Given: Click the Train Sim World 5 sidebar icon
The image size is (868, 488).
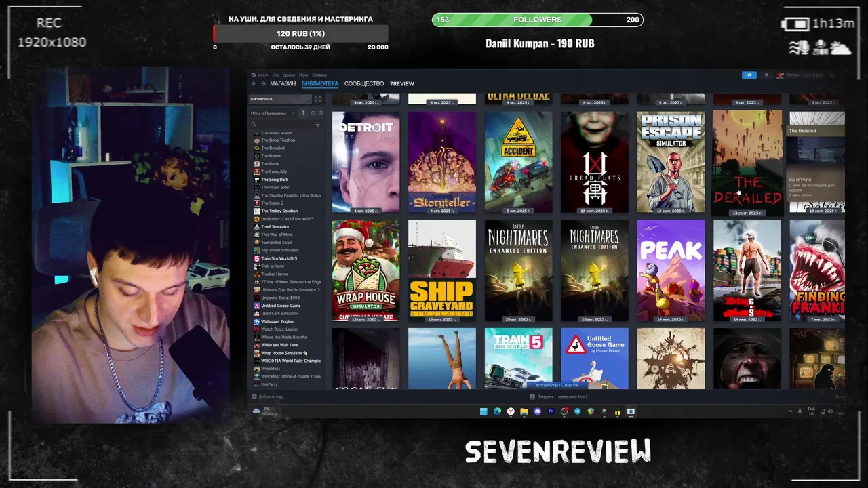Looking at the screenshot, I should tap(256, 258).
